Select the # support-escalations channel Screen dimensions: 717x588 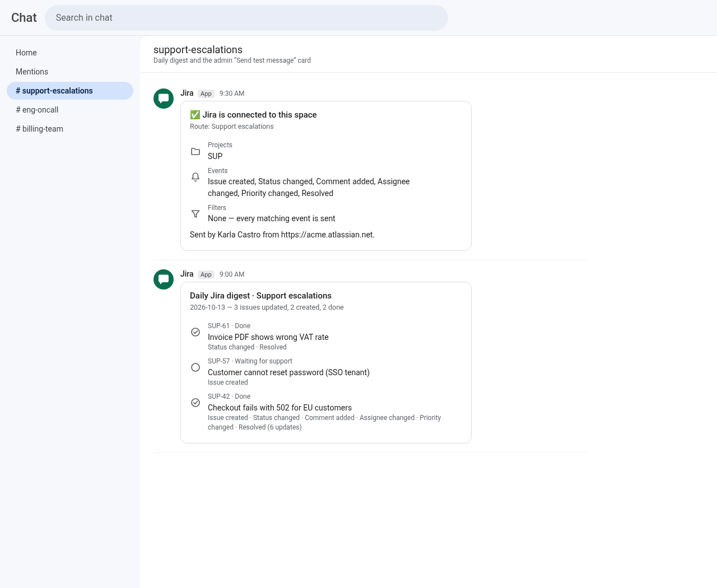click(70, 91)
